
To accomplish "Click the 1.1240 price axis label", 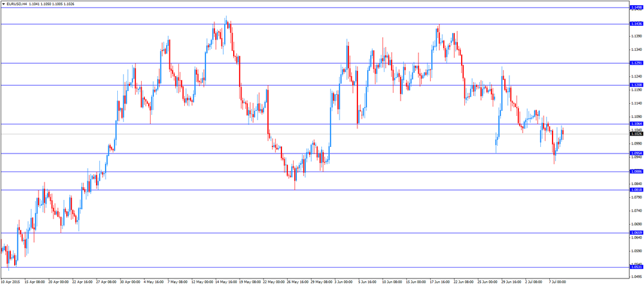I will tap(638, 76).
